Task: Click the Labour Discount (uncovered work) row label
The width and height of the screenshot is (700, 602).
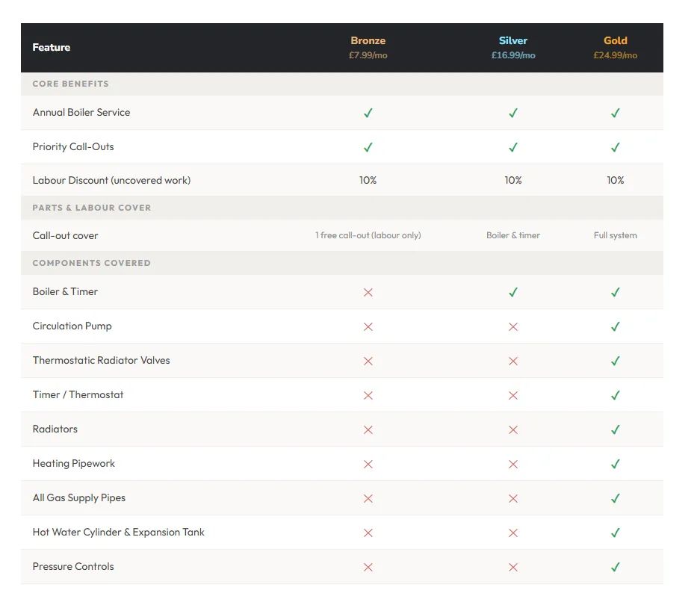Action: [111, 180]
